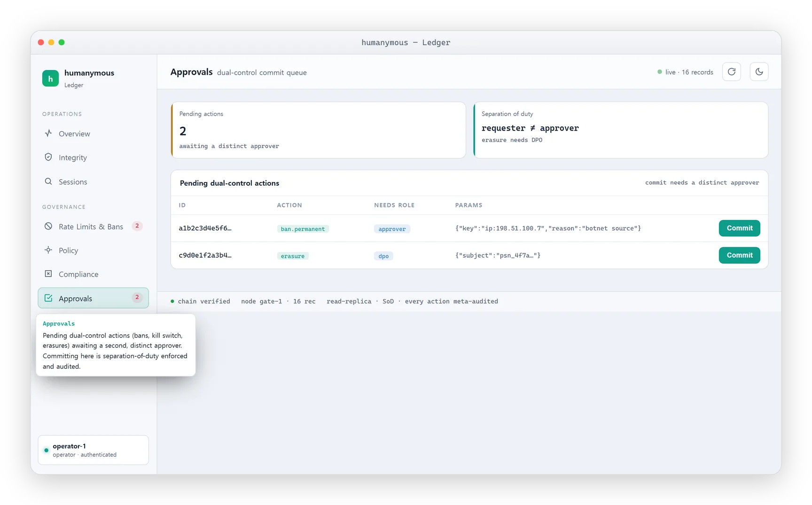Select the Approvals sidebar item
The height and width of the screenshot is (505, 812).
pyautogui.click(x=94, y=298)
